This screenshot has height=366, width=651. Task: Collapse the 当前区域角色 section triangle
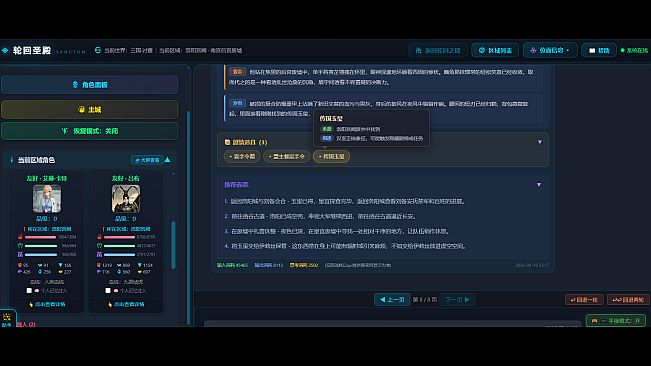[x=168, y=160]
